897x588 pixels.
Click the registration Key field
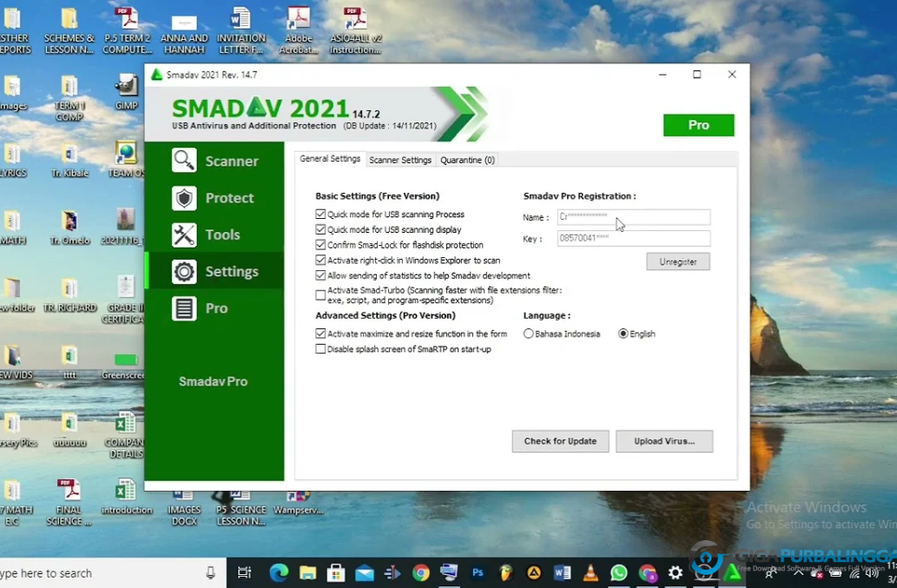(x=634, y=238)
